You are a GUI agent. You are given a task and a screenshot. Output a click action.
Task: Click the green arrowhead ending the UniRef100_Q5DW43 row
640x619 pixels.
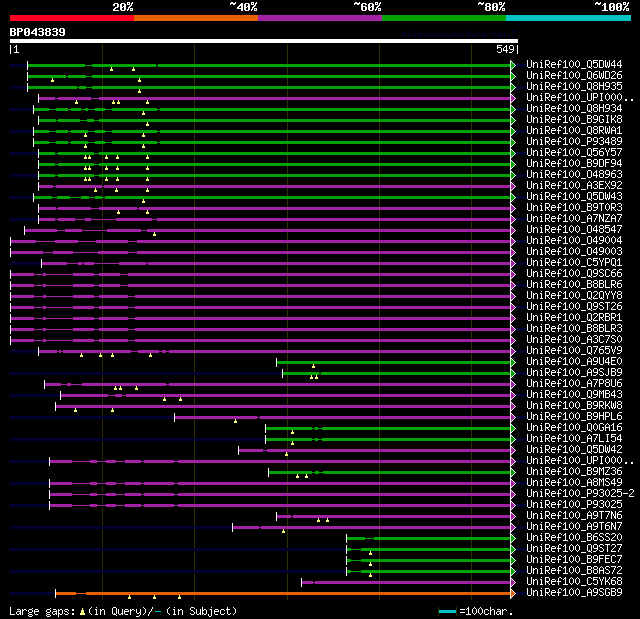[x=513, y=197]
